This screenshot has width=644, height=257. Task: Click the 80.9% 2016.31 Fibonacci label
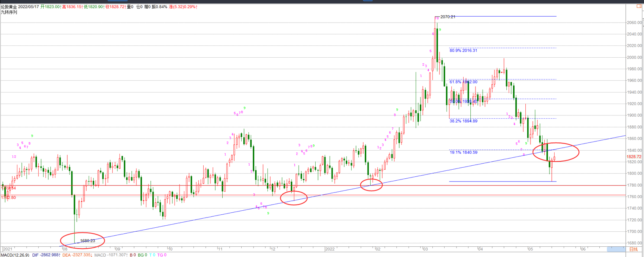(463, 51)
